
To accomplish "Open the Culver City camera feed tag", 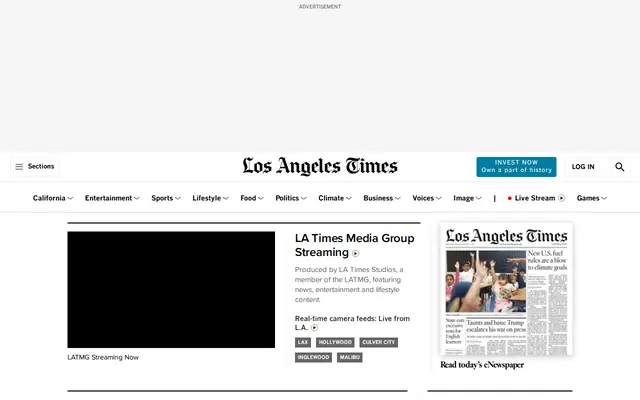I will coord(379,342).
